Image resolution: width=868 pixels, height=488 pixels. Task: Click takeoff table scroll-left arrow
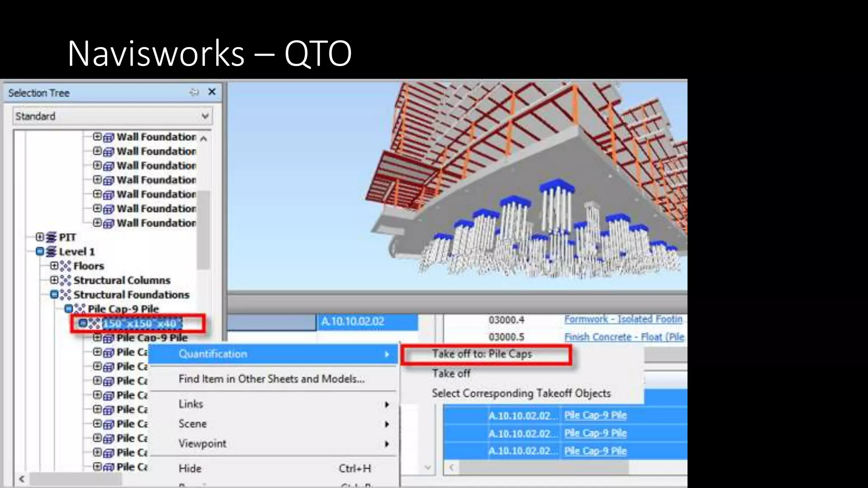tap(452, 468)
